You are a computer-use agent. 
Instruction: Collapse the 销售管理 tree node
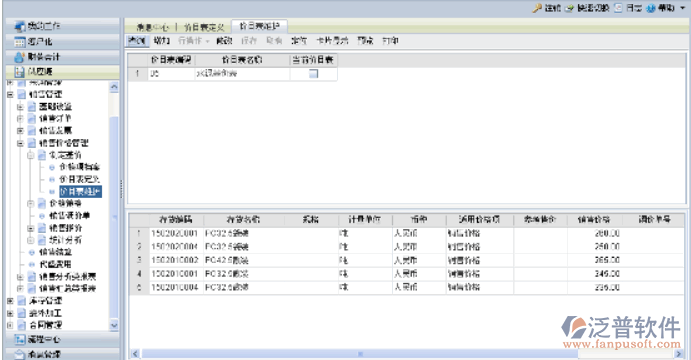pyautogui.click(x=10, y=94)
